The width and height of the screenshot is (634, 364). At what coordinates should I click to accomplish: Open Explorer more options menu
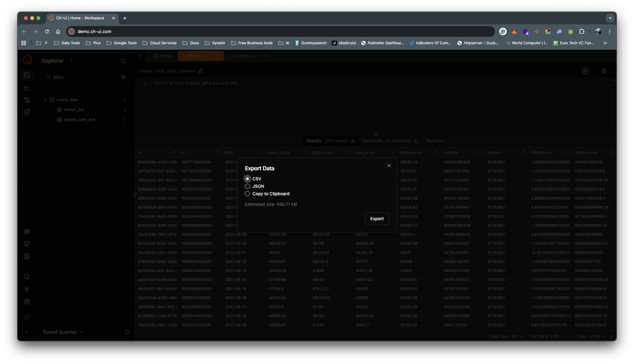point(71,61)
